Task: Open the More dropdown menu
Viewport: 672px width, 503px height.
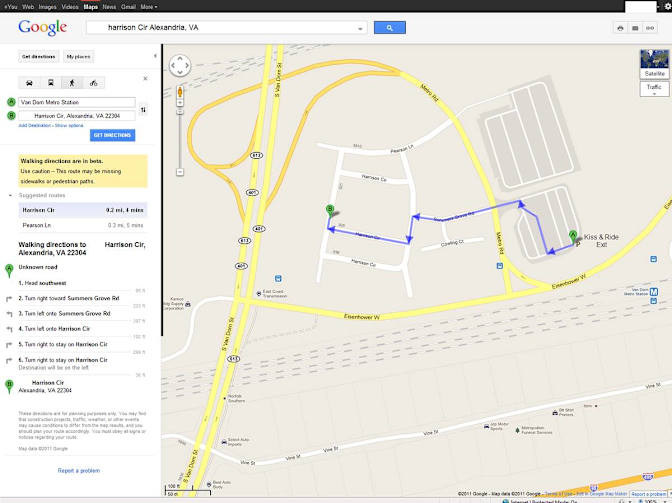Action: 149,7
